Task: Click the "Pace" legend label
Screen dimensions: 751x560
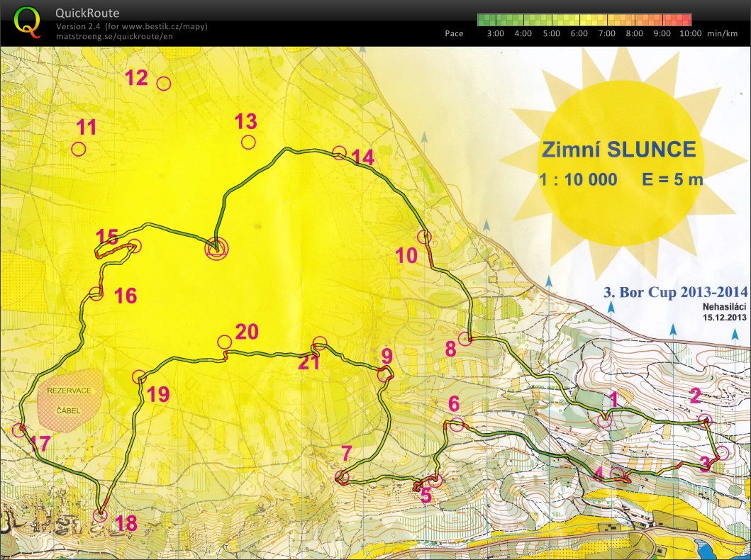Action: pyautogui.click(x=454, y=33)
